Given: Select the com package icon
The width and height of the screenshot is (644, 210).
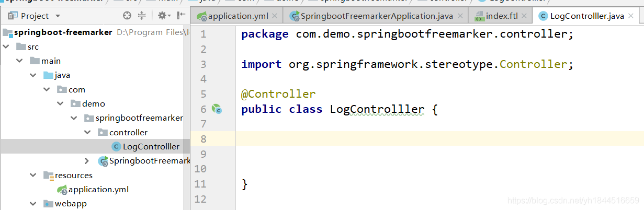Looking at the screenshot, I should [62, 89].
